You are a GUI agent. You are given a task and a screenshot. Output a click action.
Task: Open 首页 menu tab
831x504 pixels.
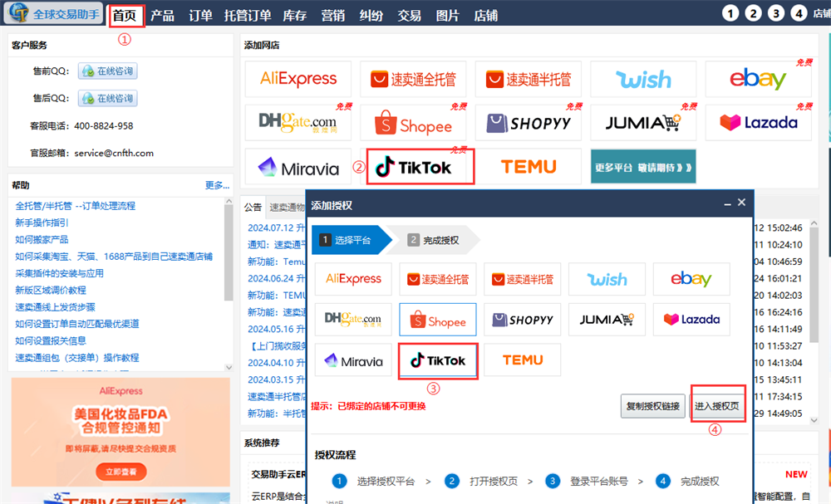(125, 16)
